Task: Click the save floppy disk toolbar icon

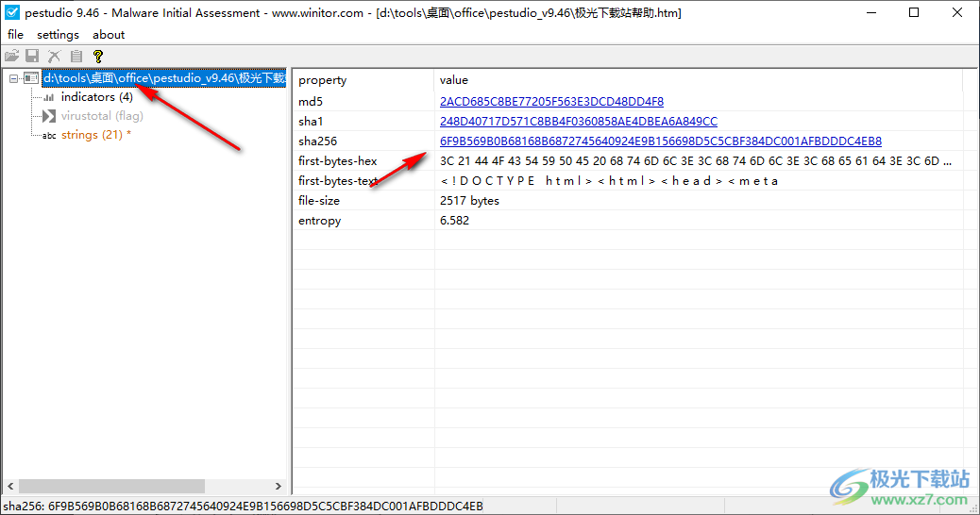Action: [32, 56]
